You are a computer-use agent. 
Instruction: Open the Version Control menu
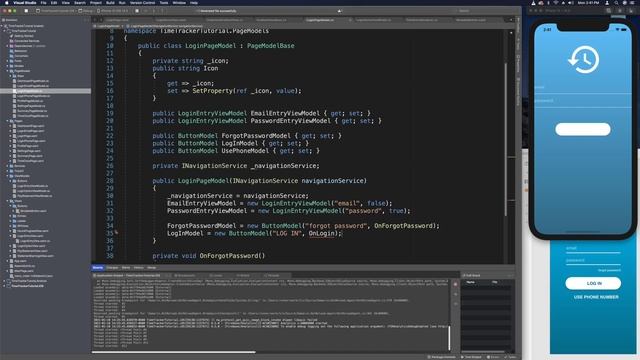tap(142, 2)
